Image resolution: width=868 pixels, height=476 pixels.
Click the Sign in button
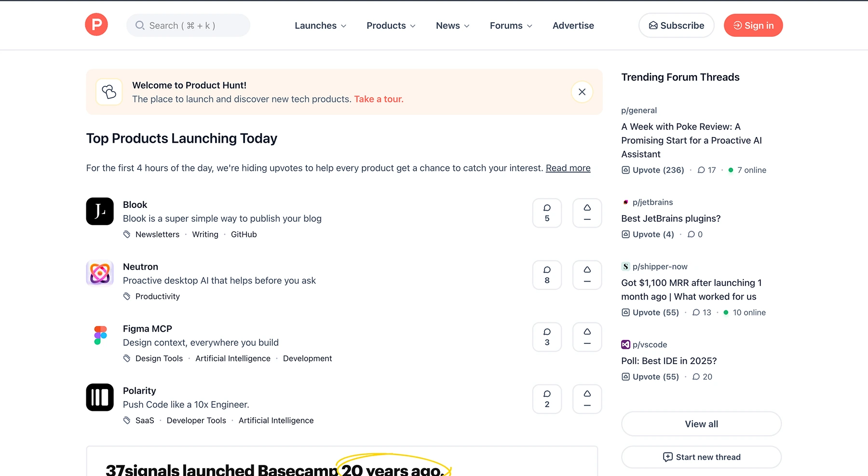(x=753, y=25)
